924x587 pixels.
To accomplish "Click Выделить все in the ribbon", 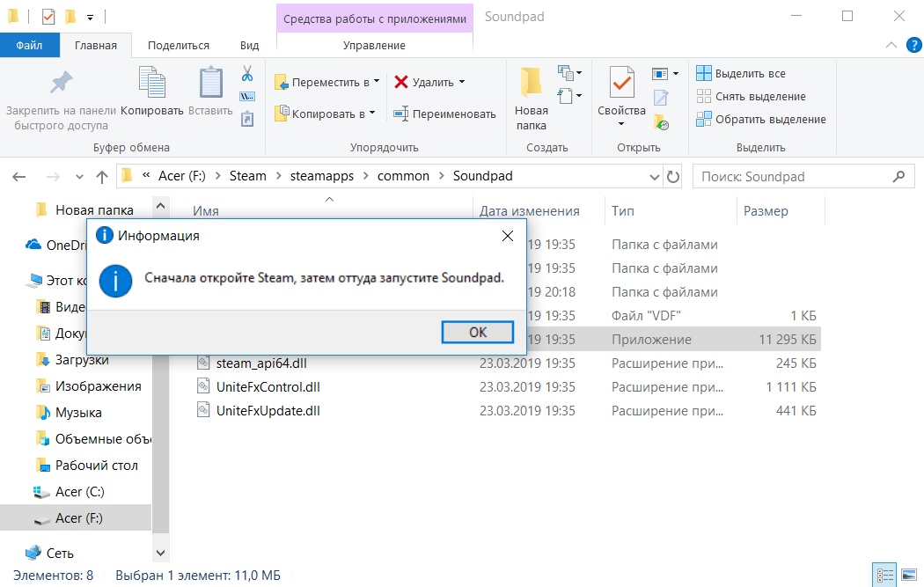I will pos(750,74).
